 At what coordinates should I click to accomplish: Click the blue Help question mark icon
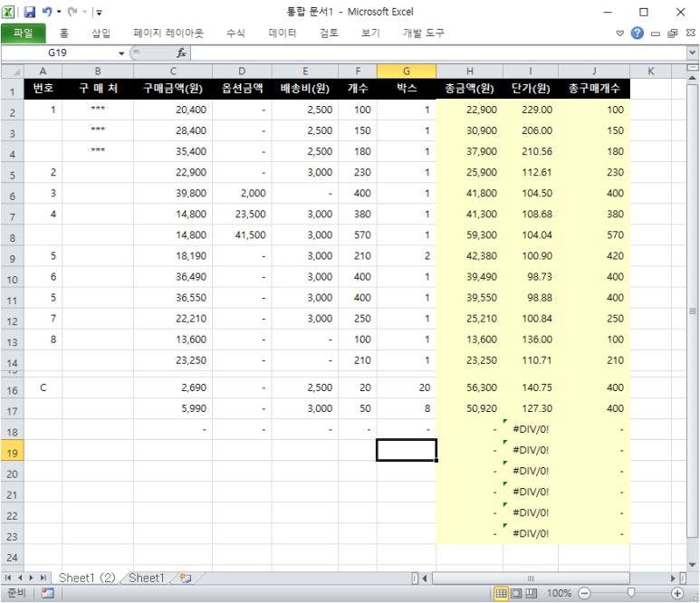(x=637, y=33)
